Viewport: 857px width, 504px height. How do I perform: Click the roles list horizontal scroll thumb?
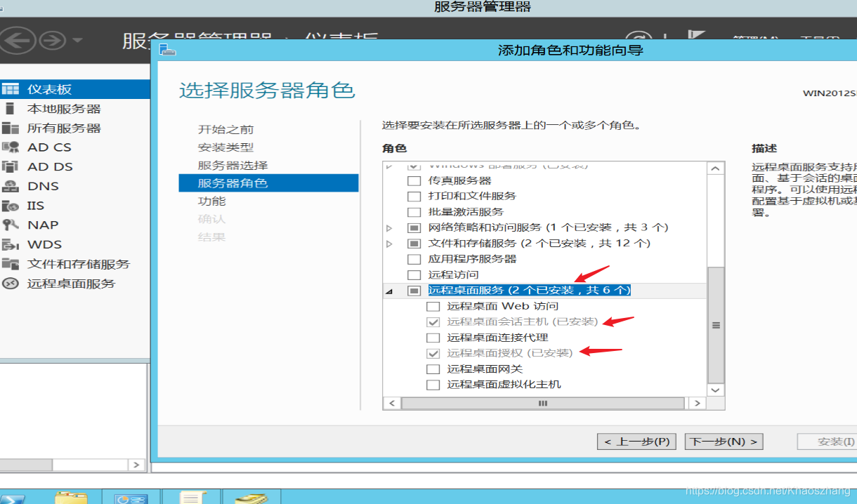tap(542, 404)
